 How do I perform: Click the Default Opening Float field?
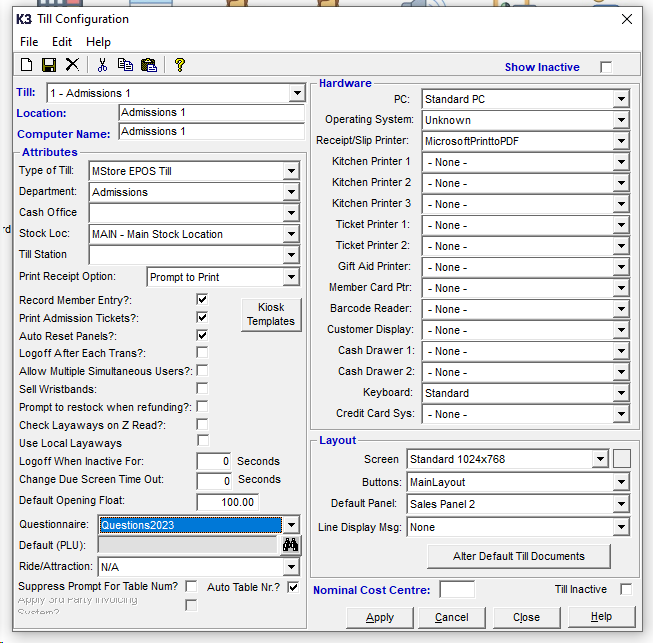(x=227, y=502)
